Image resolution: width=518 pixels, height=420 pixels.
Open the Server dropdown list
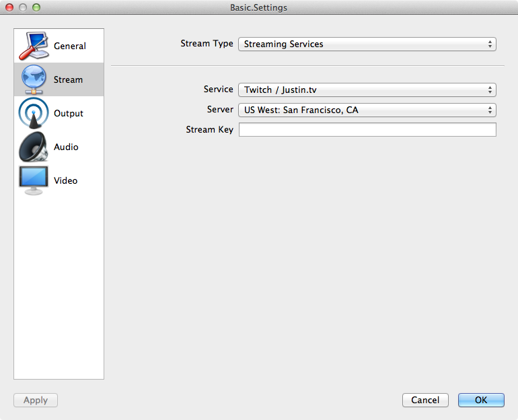pos(367,110)
